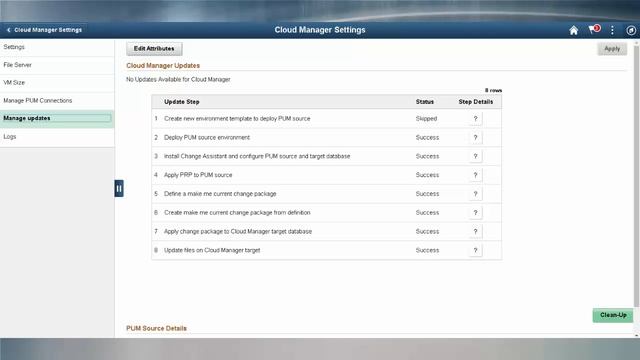This screenshot has width=640, height=360.
Task: Click the Edit Attributes button
Action: pyautogui.click(x=154, y=49)
